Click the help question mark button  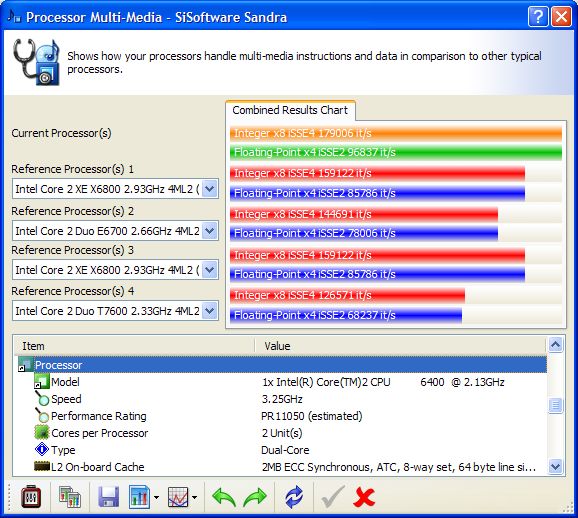pyautogui.click(x=538, y=17)
